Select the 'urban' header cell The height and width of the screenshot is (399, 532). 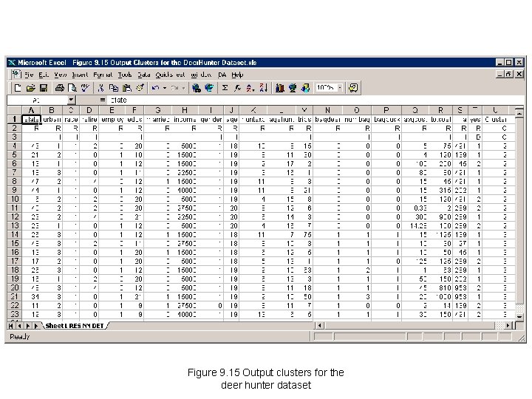tap(52, 120)
